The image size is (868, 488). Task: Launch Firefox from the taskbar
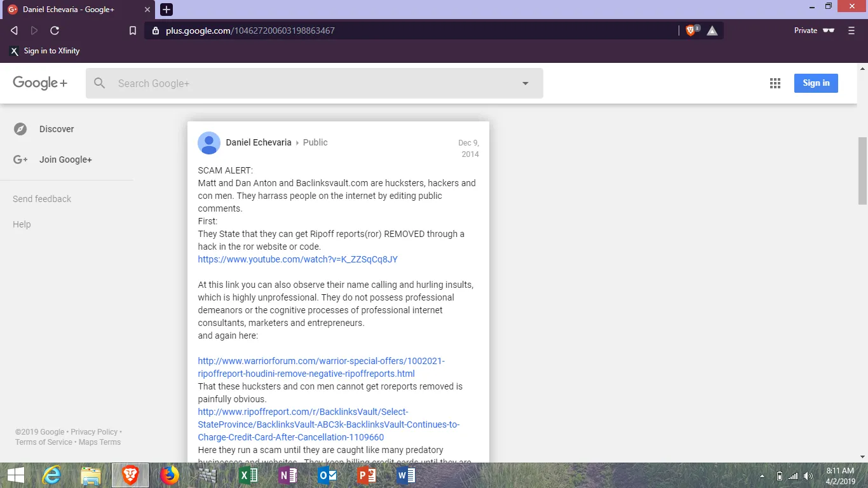[x=170, y=475]
